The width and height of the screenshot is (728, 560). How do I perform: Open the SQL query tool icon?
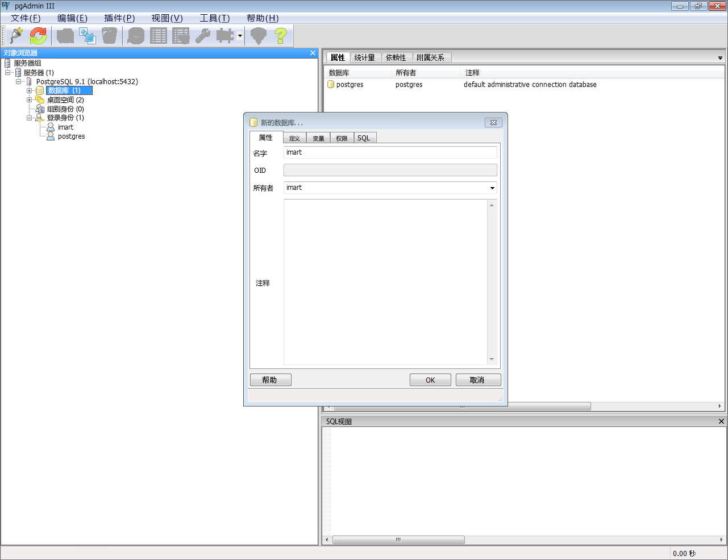coord(136,36)
